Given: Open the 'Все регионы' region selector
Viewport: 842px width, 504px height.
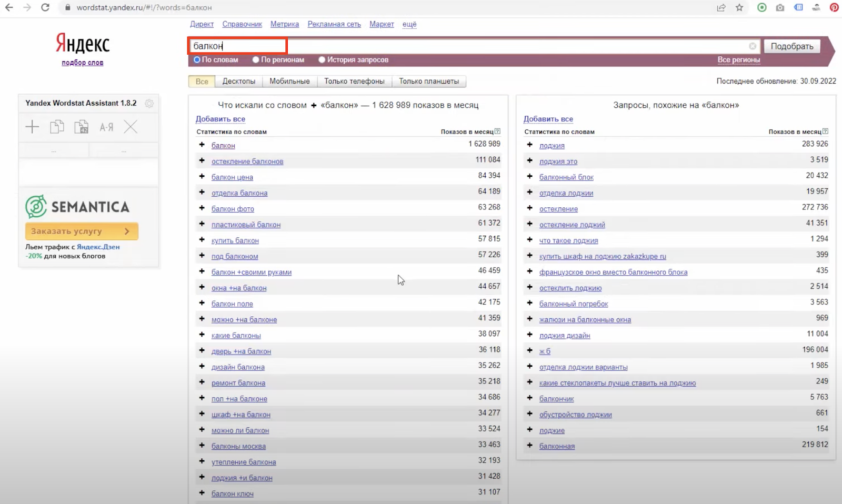Looking at the screenshot, I should tap(738, 60).
